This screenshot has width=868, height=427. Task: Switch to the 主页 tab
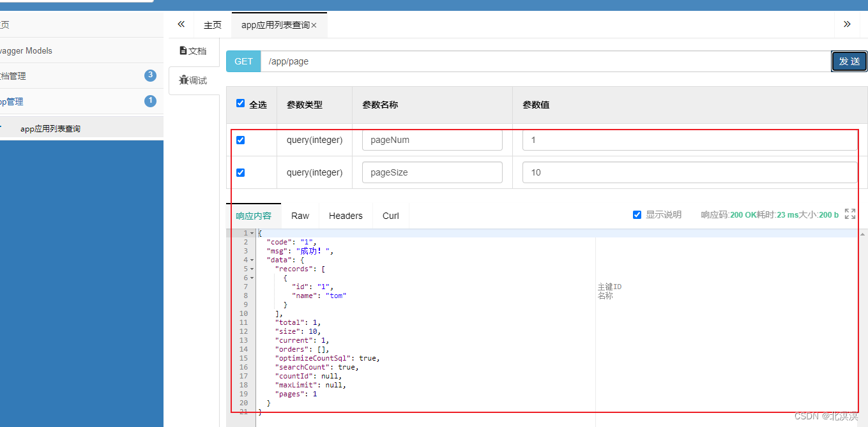212,24
